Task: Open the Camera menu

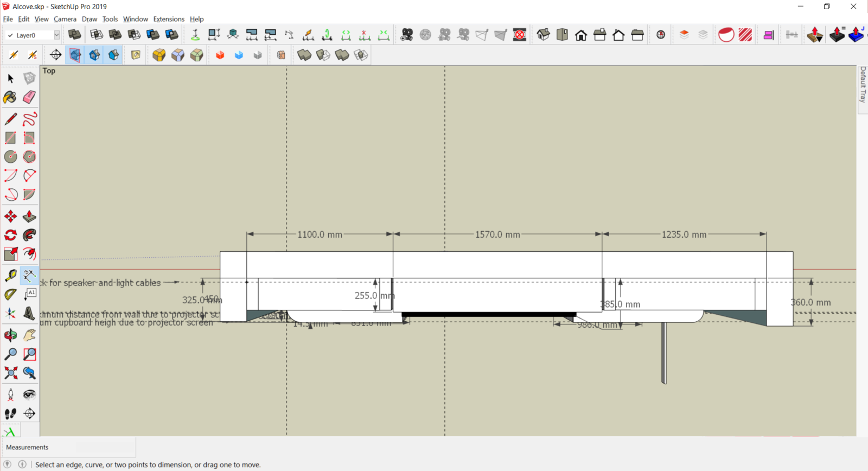Action: pos(65,19)
